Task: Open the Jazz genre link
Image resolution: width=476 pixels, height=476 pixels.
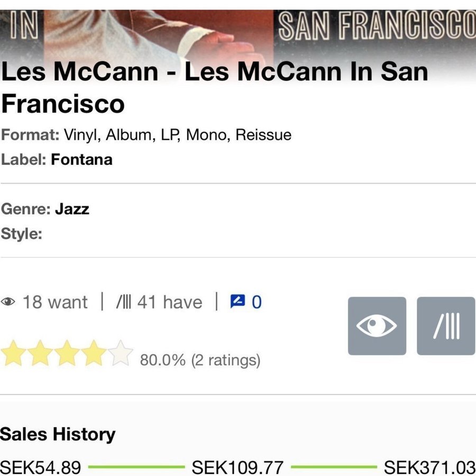Action: pyautogui.click(x=72, y=209)
